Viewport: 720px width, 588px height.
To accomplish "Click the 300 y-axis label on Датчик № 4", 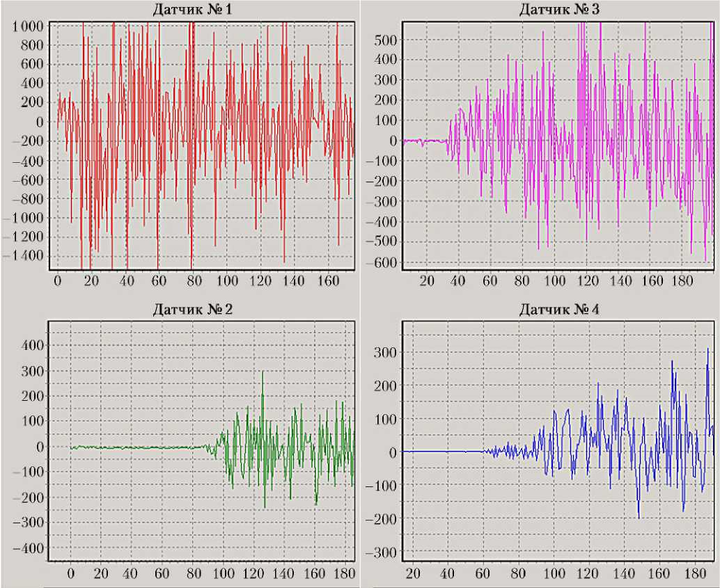I will (385, 353).
